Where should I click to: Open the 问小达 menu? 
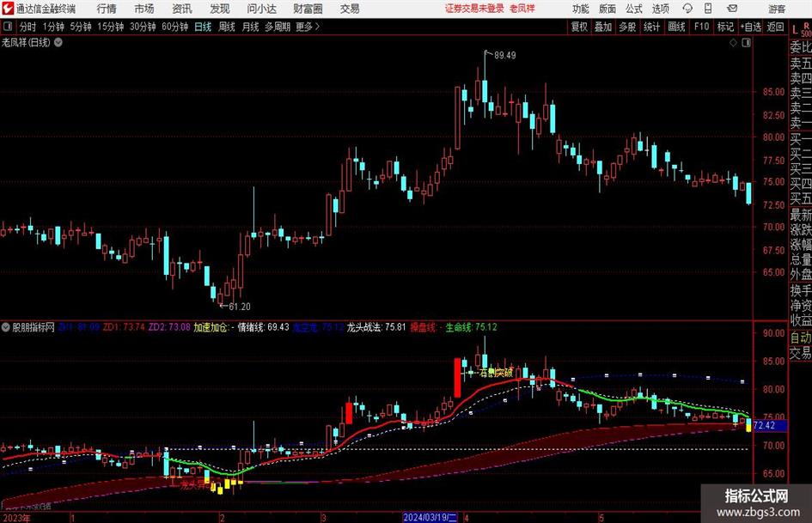coord(261,9)
